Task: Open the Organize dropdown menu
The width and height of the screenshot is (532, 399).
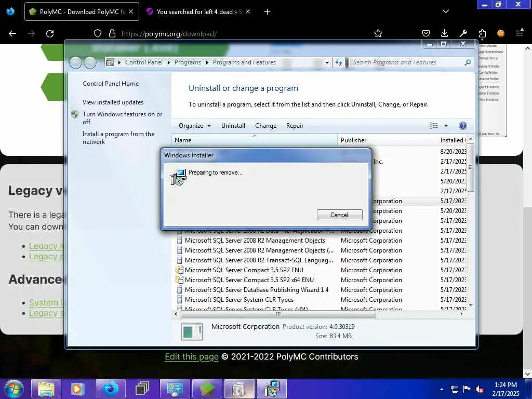Action: pos(195,126)
